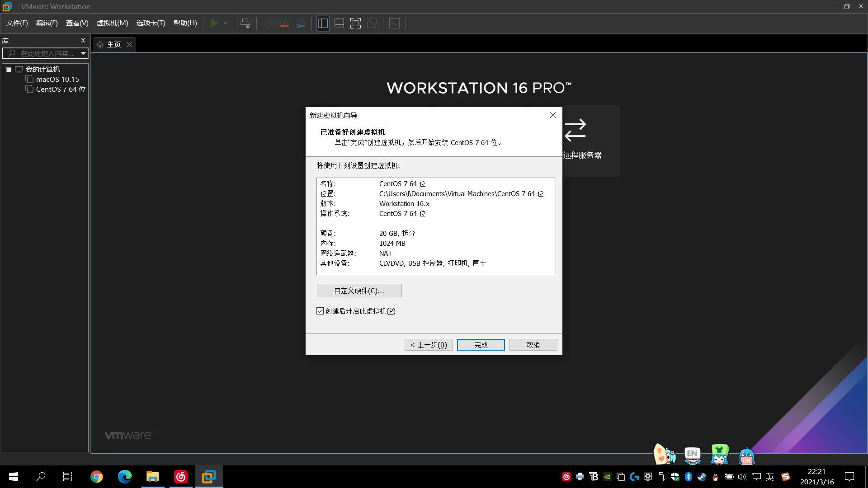This screenshot has height=488, width=868.
Task: Toggle the library sidebar view icon
Action: click(x=323, y=23)
